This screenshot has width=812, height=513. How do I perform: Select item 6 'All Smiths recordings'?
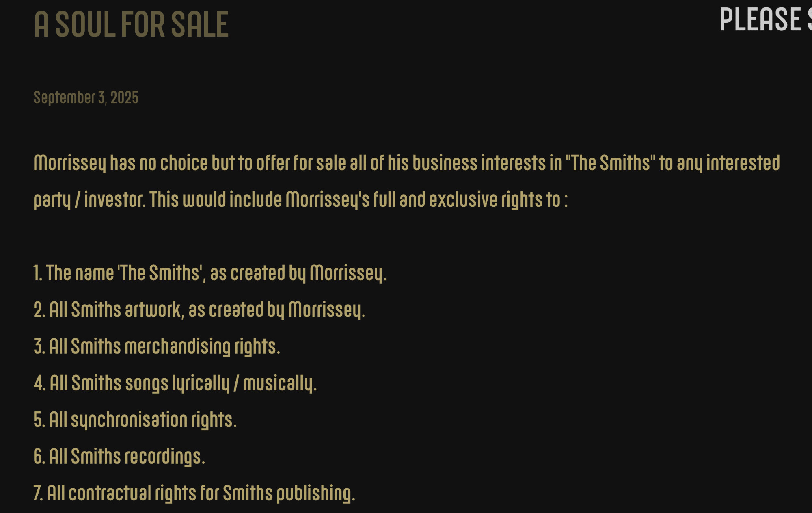coord(119,457)
